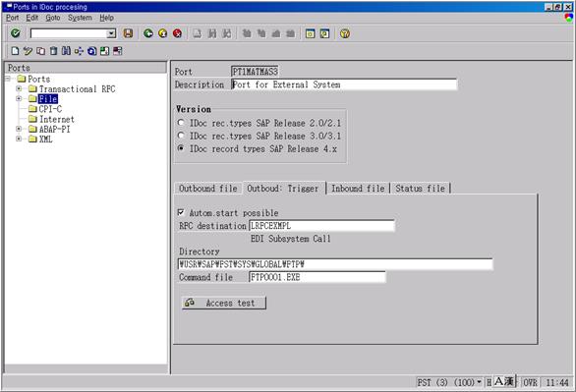Click the Create shortcut icon
Viewport: 576px width, 392px height.
pyautogui.click(x=324, y=33)
